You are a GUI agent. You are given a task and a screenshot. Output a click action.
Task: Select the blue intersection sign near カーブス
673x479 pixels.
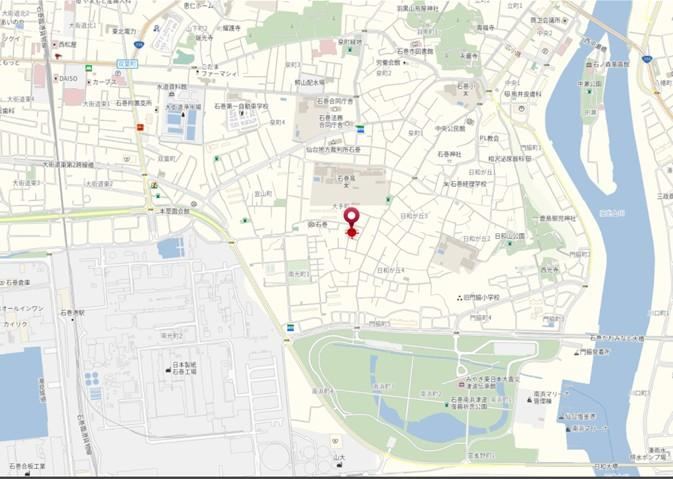[x=121, y=64]
